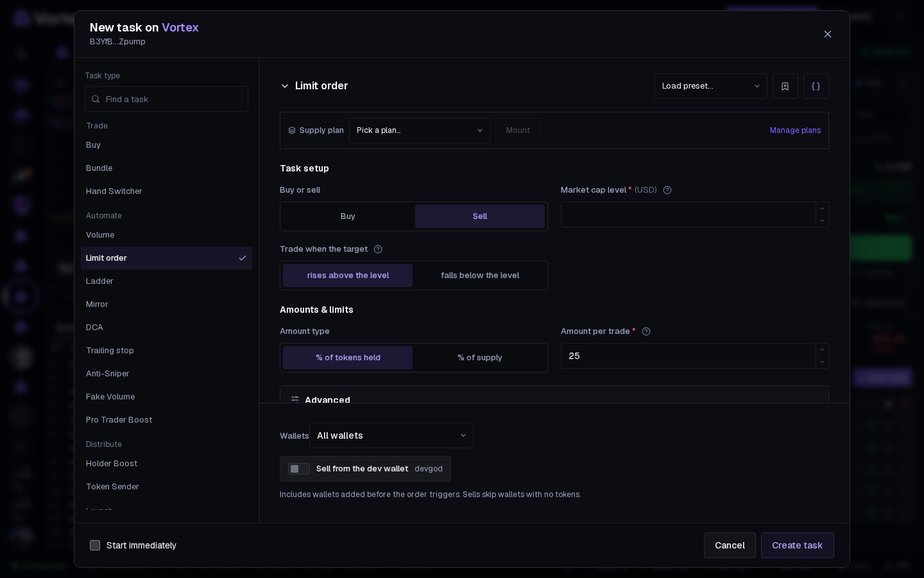Click the bookmark save preset icon
This screenshot has height=578, width=924.
[x=785, y=86]
